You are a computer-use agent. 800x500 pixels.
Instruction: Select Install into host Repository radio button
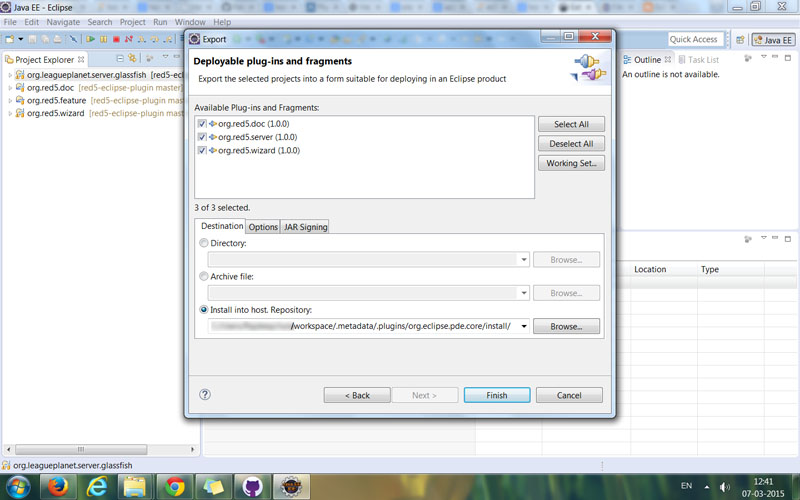pyautogui.click(x=204, y=310)
